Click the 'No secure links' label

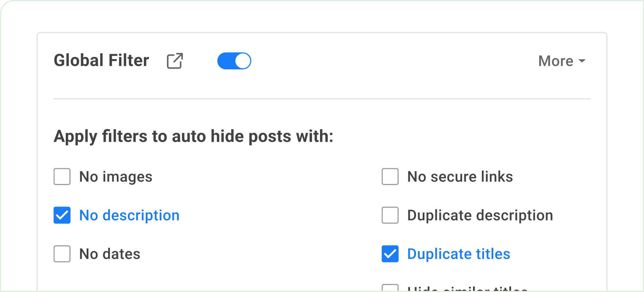pos(460,177)
